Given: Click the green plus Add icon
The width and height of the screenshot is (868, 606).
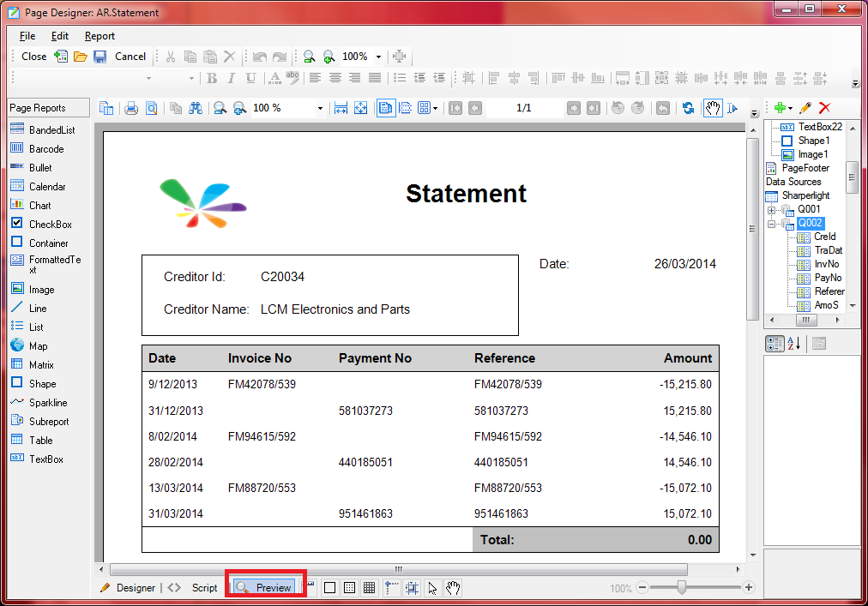Looking at the screenshot, I should coord(780,108).
